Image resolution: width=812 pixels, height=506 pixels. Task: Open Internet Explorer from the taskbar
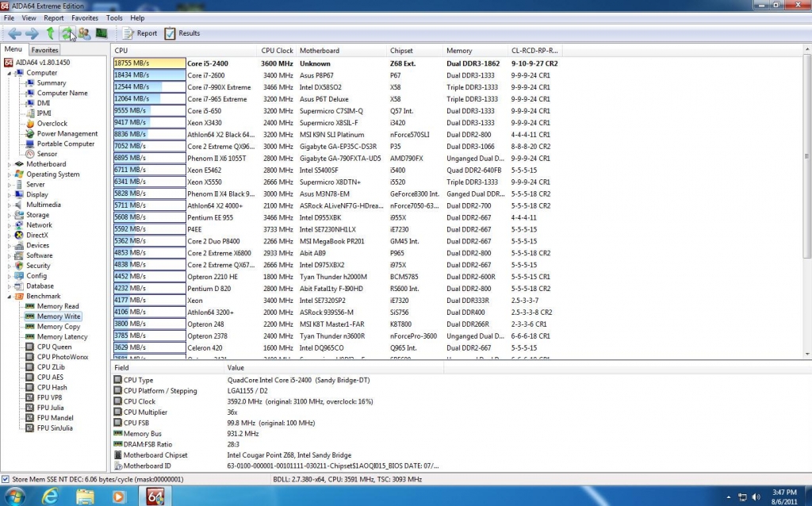pos(50,496)
